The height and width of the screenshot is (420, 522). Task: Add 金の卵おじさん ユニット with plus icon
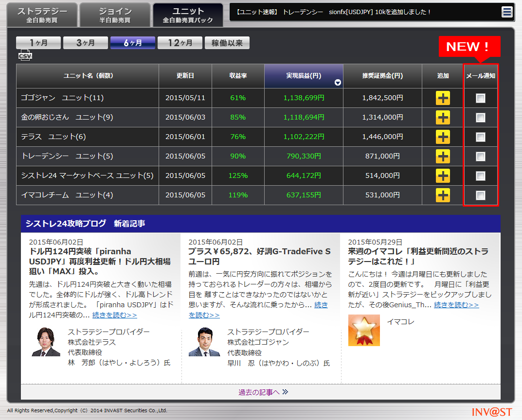pos(443,117)
